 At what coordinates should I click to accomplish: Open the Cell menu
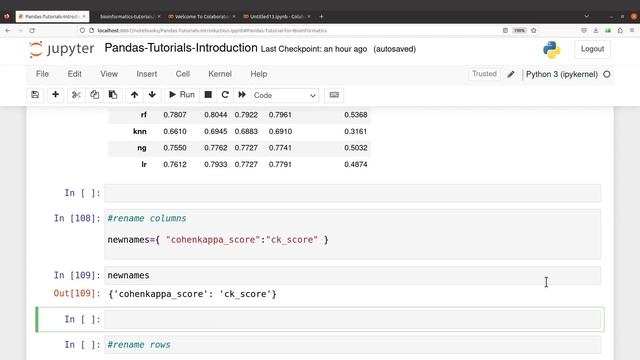click(182, 74)
